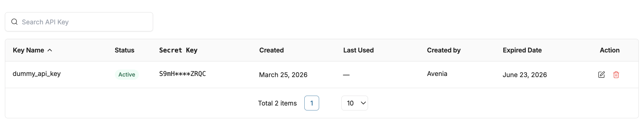Viewport: 644px width, 120px height.
Task: Click the Created column header
Action: click(x=271, y=50)
